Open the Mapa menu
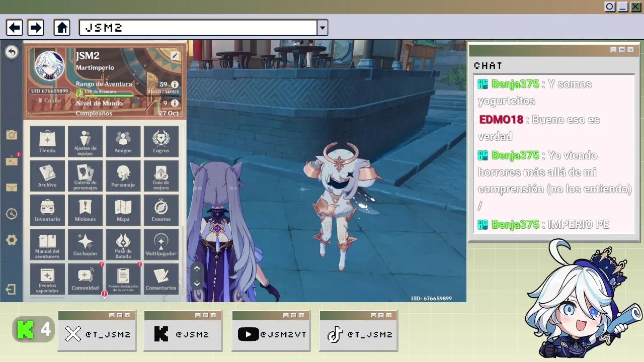Image resolution: width=644 pixels, height=362 pixels. 123,210
